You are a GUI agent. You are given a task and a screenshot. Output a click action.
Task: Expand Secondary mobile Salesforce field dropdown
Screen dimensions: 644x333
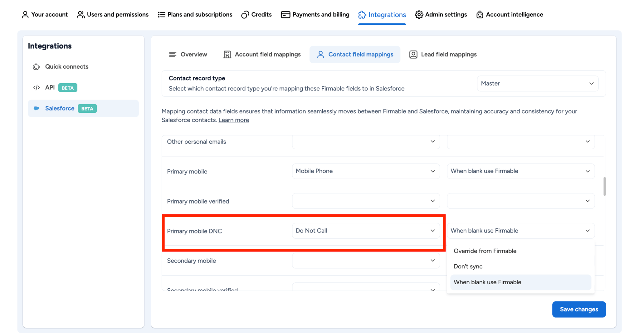tap(365, 261)
